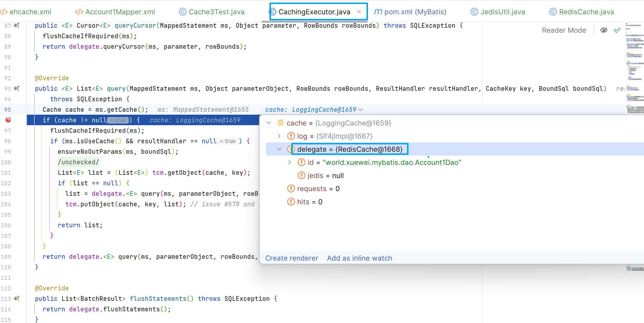Click the Create renderer link

point(291,258)
